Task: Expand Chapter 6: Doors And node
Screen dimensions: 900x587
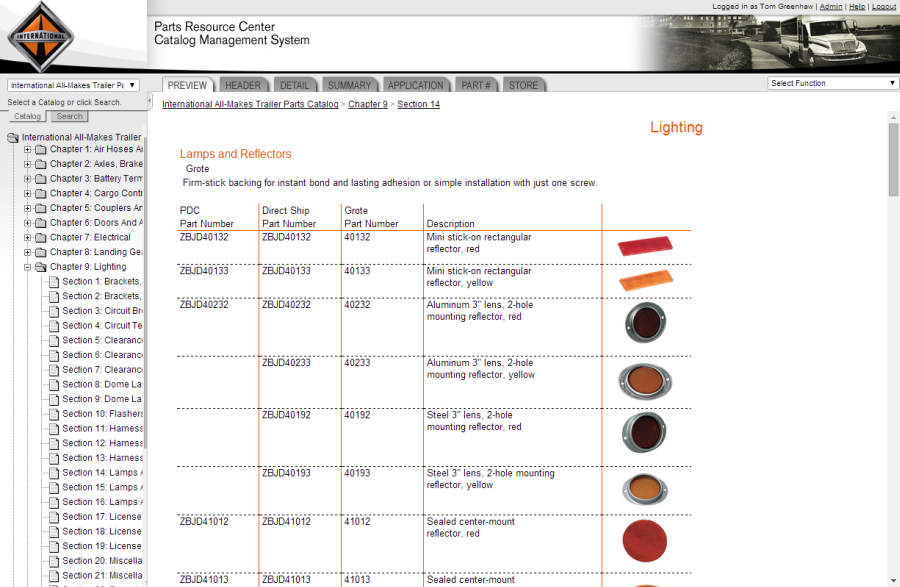Action: pos(27,223)
